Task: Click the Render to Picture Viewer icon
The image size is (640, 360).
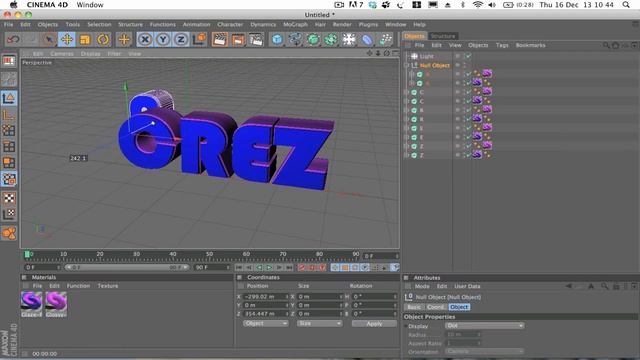Action: click(x=238, y=40)
